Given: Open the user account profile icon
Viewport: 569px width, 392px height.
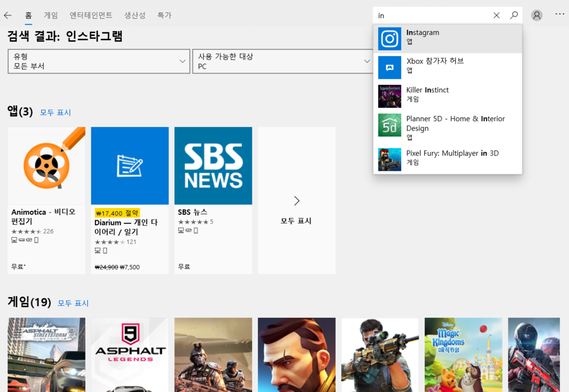Looking at the screenshot, I should click(x=537, y=15).
